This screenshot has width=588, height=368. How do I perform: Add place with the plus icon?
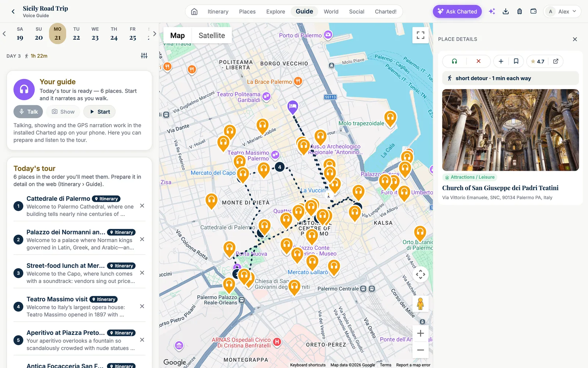pyautogui.click(x=501, y=61)
